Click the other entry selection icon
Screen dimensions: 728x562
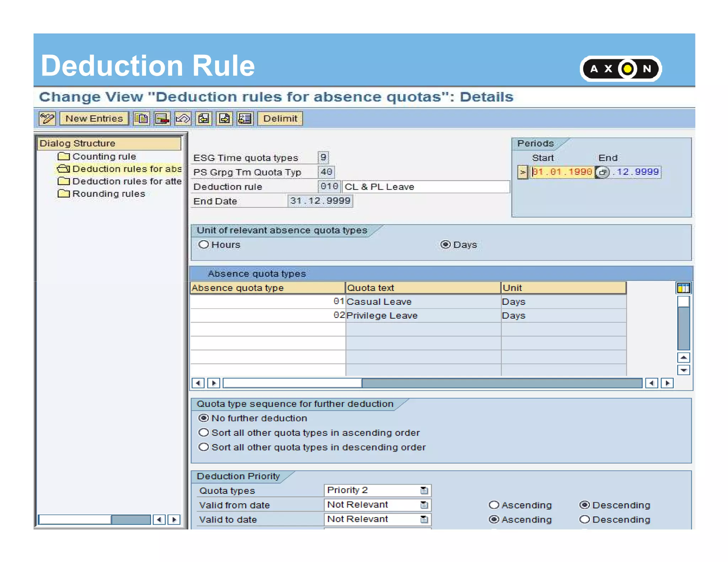245,118
